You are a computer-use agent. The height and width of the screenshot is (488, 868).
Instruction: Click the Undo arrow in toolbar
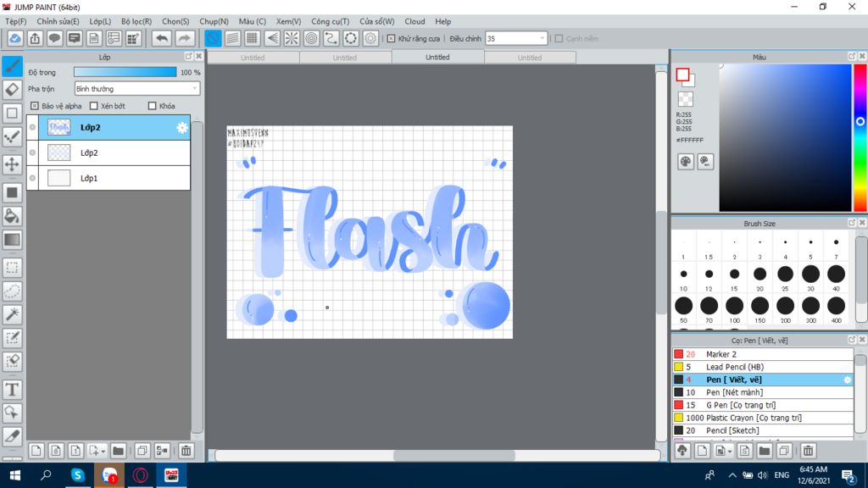(162, 39)
